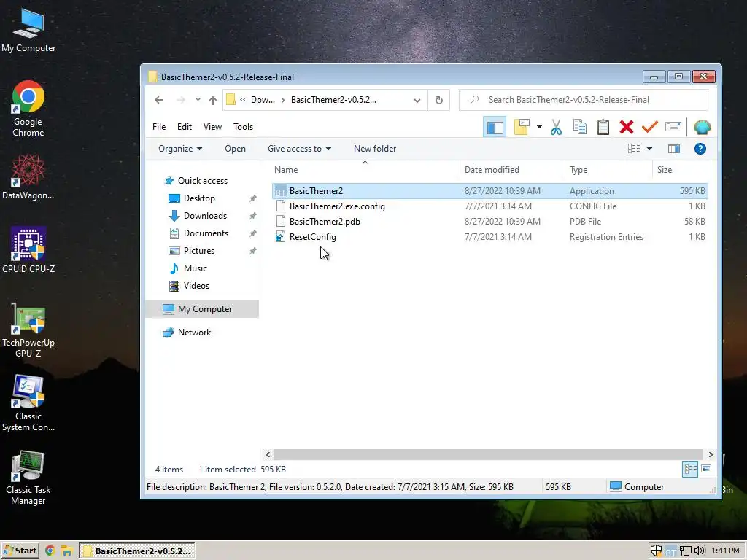Open the folder options dropdown arrow
The image size is (747, 560).
[539, 127]
